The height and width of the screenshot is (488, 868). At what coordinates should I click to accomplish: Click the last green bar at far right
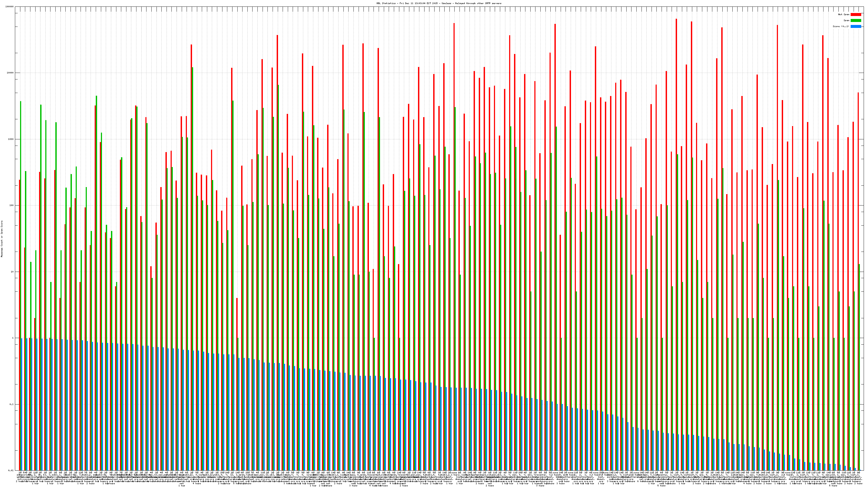pyautogui.click(x=859, y=367)
